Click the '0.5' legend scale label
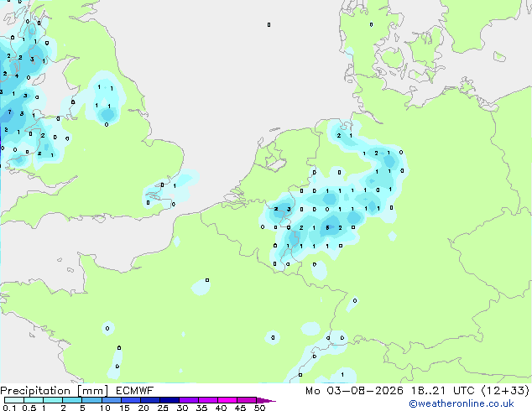532x411 pixels. click(x=29, y=408)
